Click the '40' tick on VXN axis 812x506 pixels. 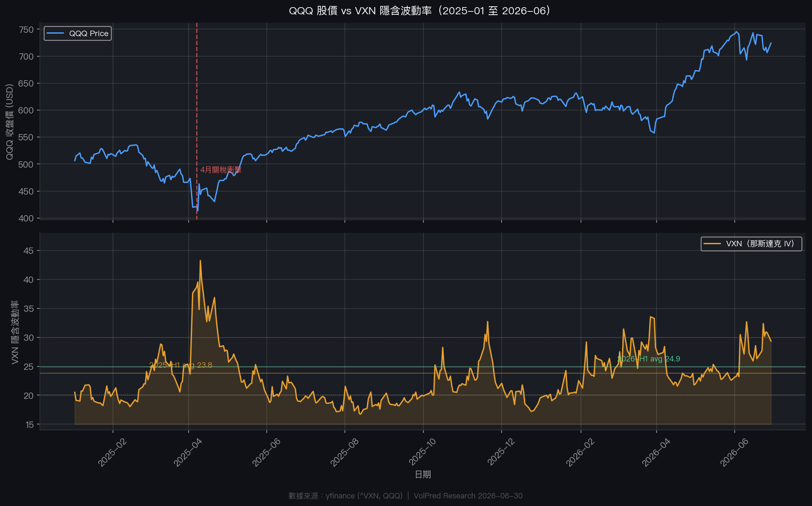point(29,280)
